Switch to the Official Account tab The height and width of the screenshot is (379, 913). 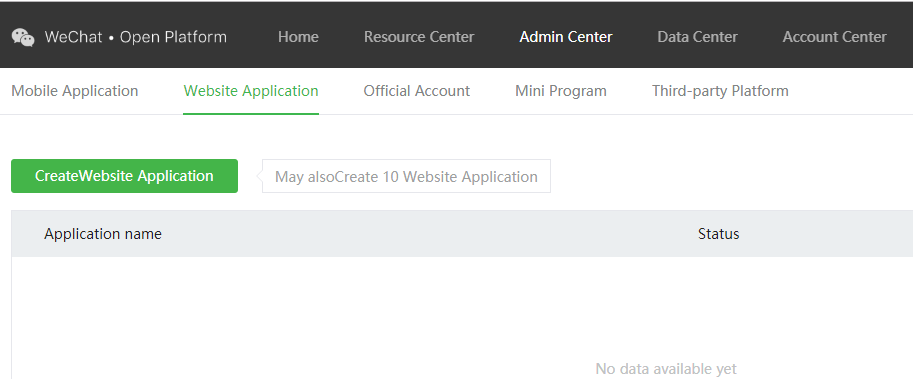point(417,91)
